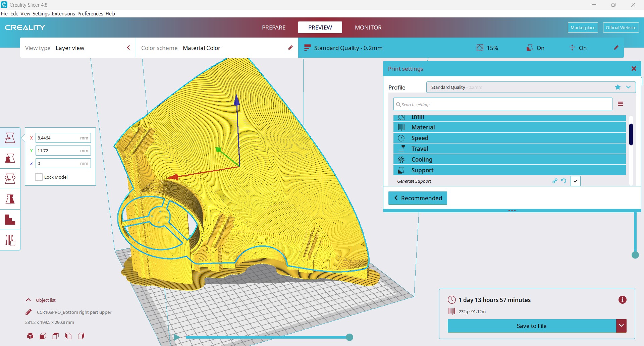The height and width of the screenshot is (346, 644).
Task: Open the Save to File dropdown arrow
Action: (621, 326)
